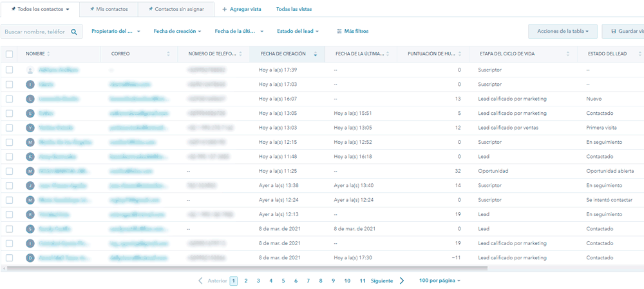Click the search magnifier icon
This screenshot has height=289, width=644.
click(74, 32)
